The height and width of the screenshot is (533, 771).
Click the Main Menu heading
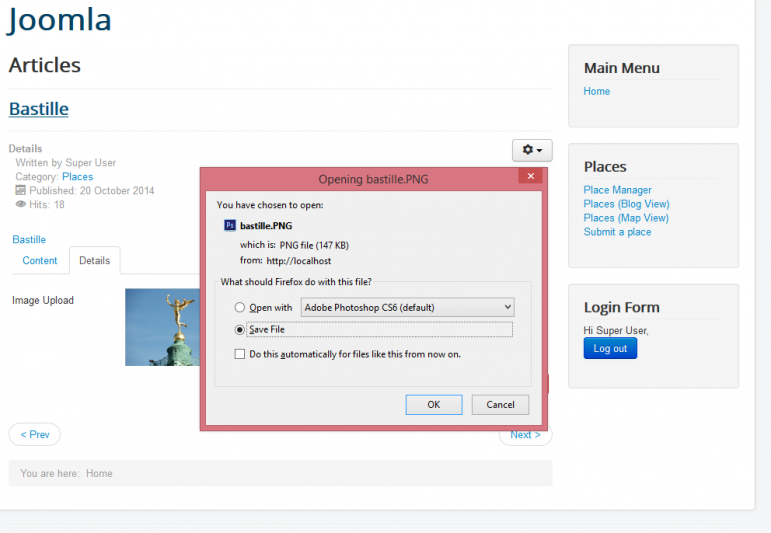[622, 68]
